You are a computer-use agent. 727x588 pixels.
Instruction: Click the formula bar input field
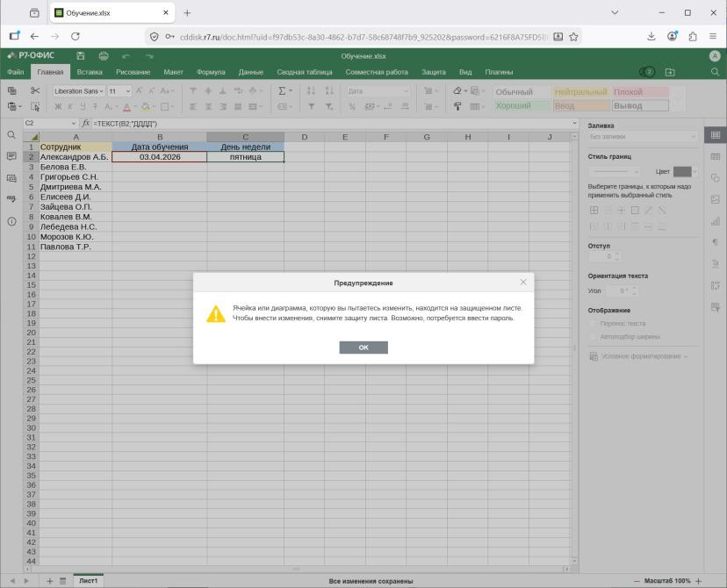point(331,123)
